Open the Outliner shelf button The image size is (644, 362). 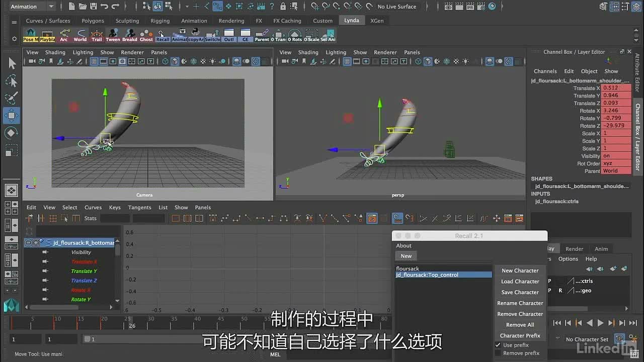coord(229,35)
